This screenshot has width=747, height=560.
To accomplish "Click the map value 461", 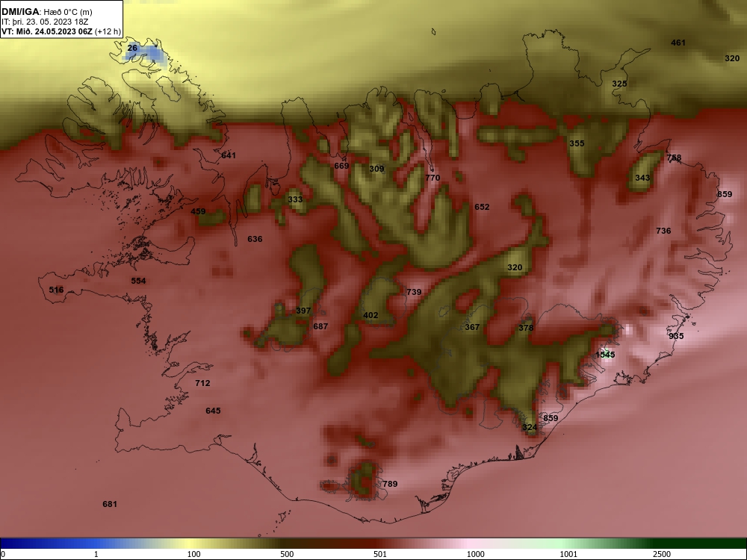I will 678,43.
